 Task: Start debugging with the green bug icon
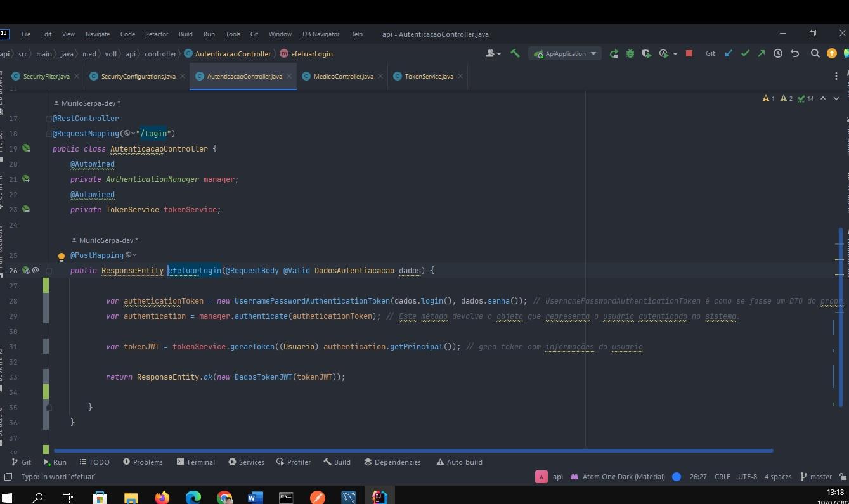coord(630,54)
